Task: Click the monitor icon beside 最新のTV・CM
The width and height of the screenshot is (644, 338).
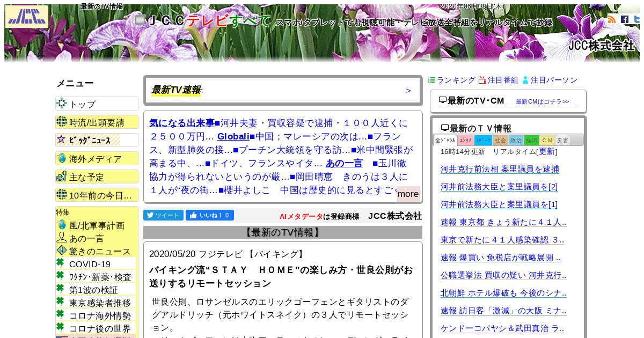Action: click(x=443, y=100)
